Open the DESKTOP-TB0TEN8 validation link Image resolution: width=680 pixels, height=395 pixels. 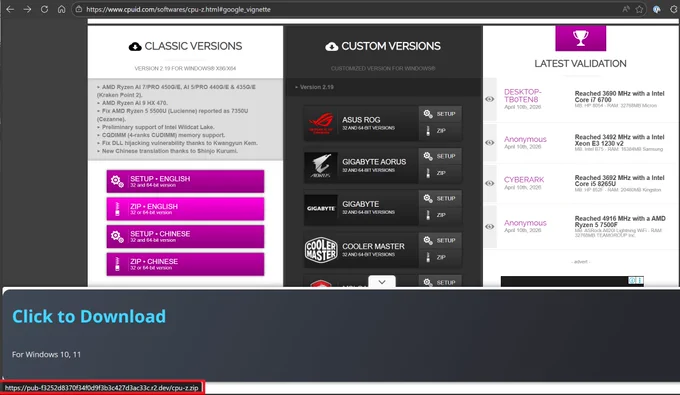point(523,96)
